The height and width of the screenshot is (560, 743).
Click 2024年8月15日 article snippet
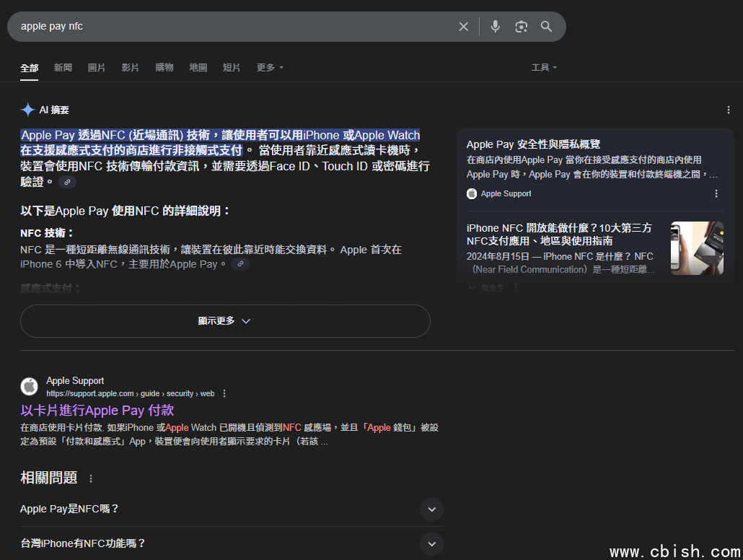[x=561, y=263]
